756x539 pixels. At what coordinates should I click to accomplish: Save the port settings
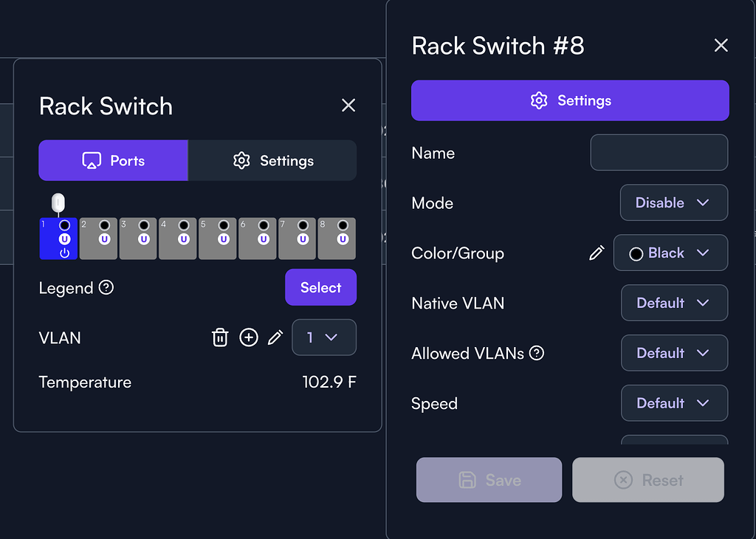(489, 480)
